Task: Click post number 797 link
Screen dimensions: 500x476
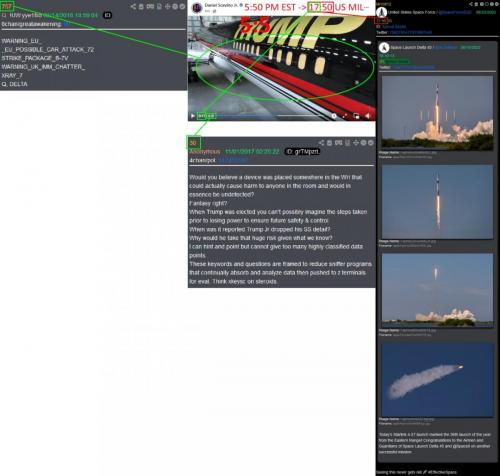Action: (x=7, y=6)
